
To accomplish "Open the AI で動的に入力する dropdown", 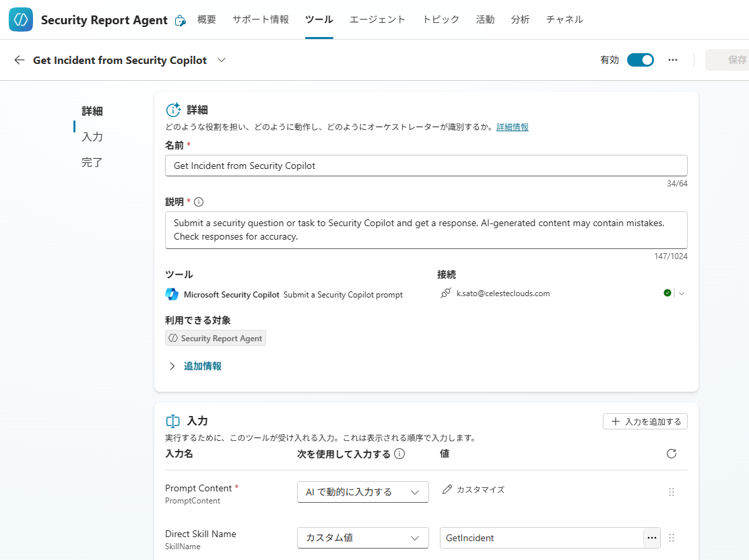I will (x=362, y=492).
